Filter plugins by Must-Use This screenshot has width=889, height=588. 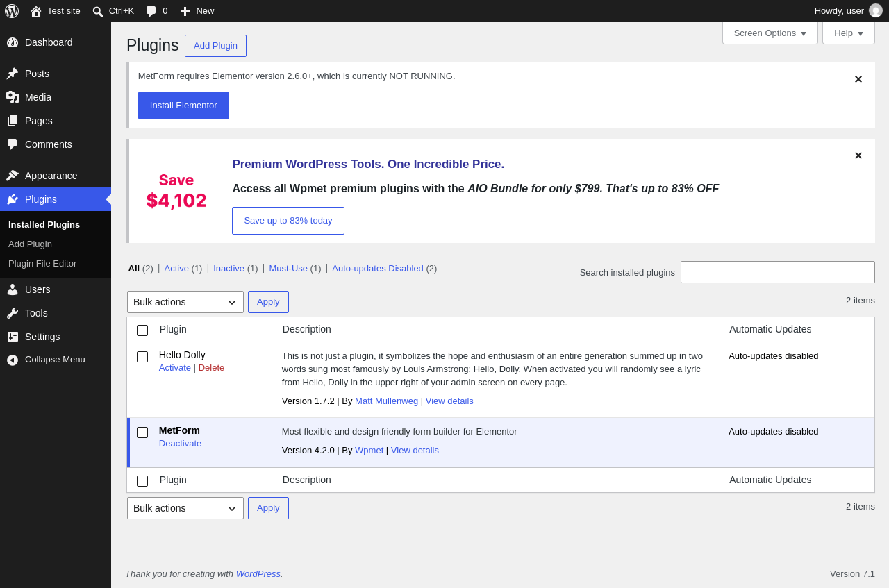point(288,268)
